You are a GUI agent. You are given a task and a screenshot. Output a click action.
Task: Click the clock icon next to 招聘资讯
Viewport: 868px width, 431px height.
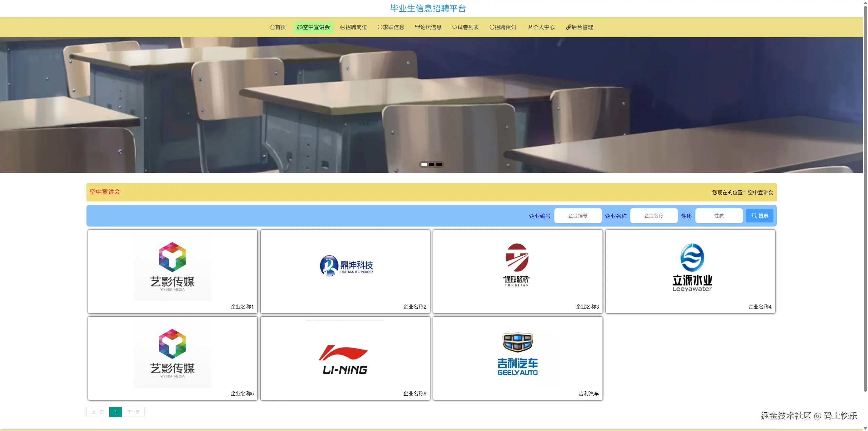click(x=492, y=27)
